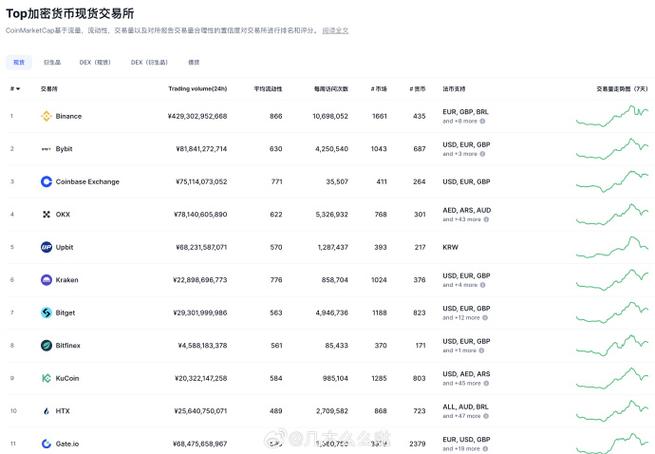Viewport: 655px width, 454px height.
Task: Click the KuCoin logo icon
Action: (46, 378)
